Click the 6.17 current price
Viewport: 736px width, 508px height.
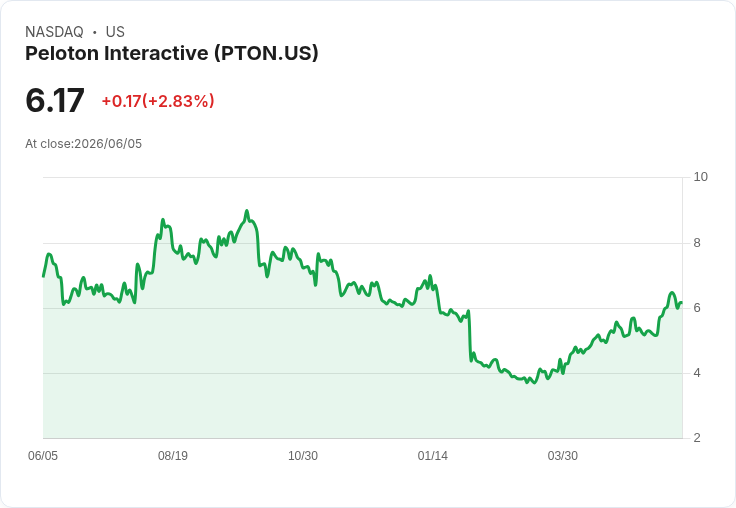pos(55,100)
